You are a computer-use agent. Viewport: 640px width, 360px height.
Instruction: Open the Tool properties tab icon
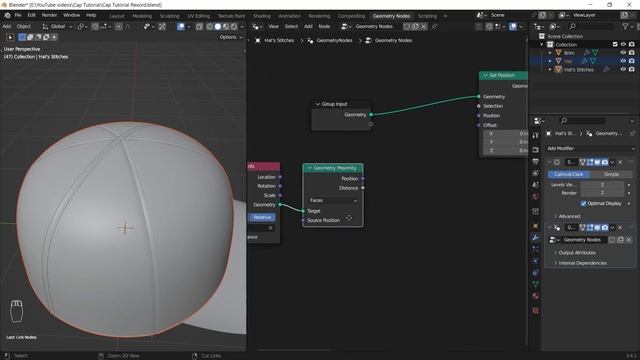point(536,136)
